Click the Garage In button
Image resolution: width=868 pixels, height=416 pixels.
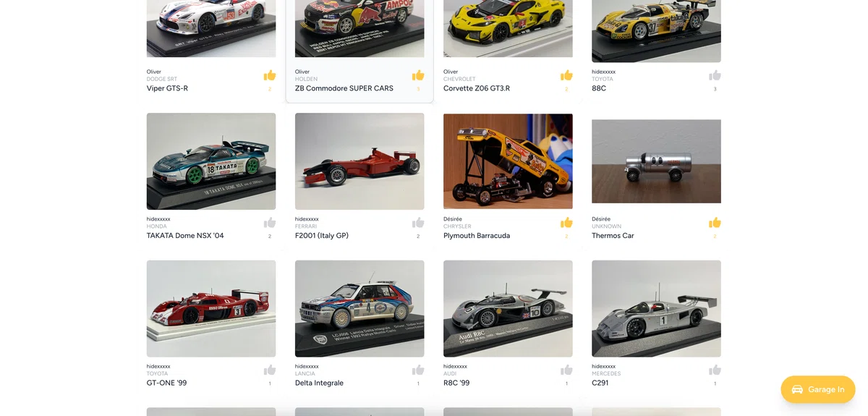click(818, 389)
